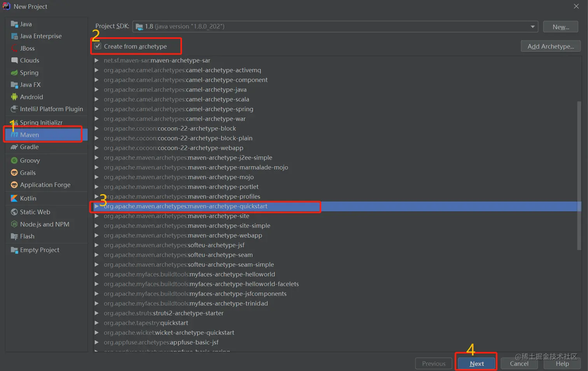The height and width of the screenshot is (371, 588).
Task: Select Maven project type label
Action: pyautogui.click(x=30, y=135)
